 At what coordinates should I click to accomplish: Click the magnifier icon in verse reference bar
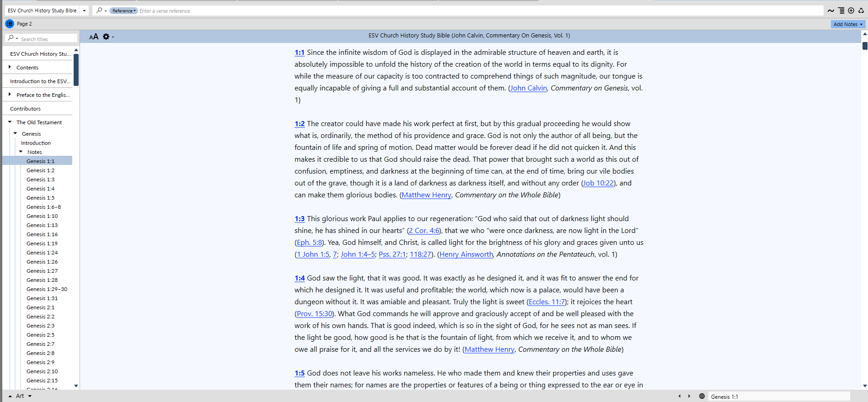pyautogui.click(x=101, y=11)
